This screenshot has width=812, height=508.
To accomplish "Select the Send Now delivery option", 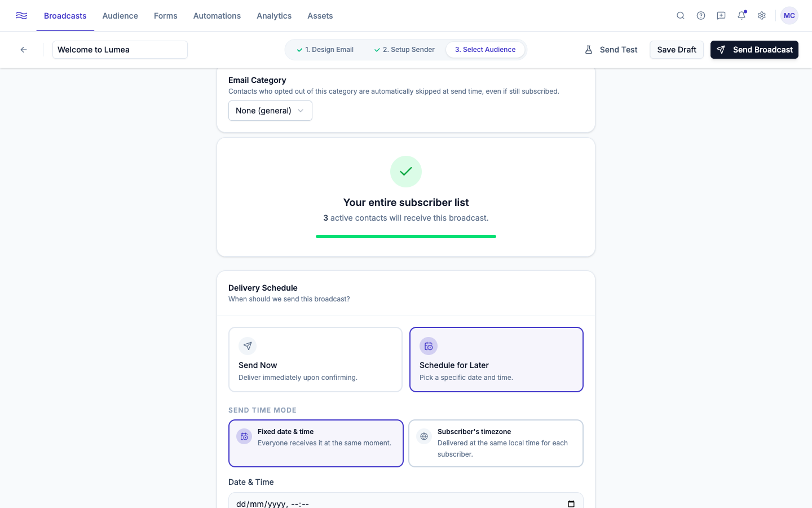I will pyautogui.click(x=315, y=360).
